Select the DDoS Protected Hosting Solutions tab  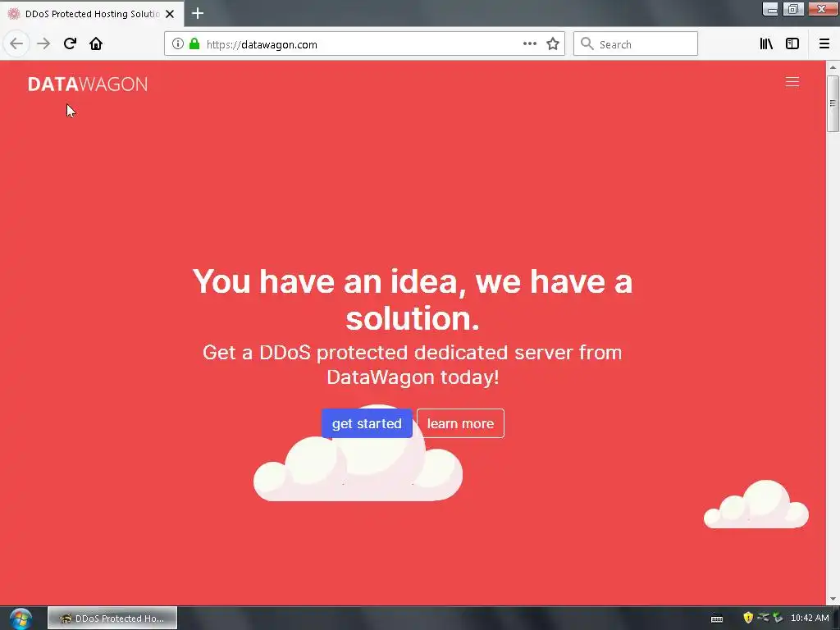(x=92, y=14)
